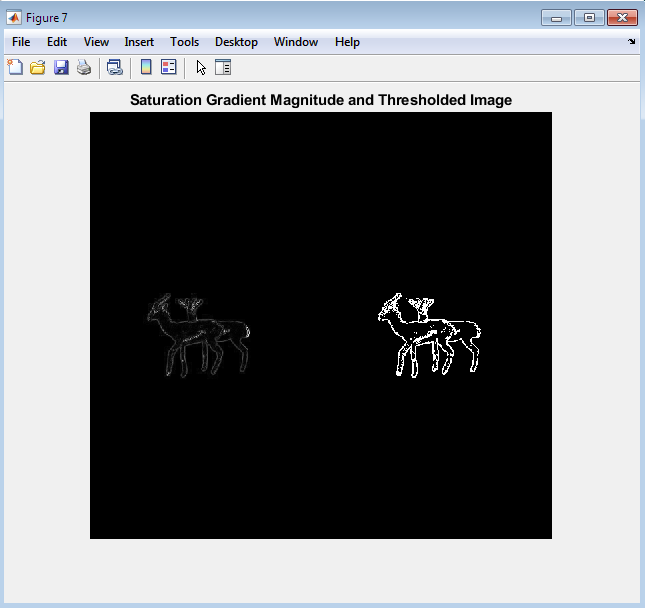
Task: Insert a colorbar using the toolbar icon
Action: coord(146,68)
